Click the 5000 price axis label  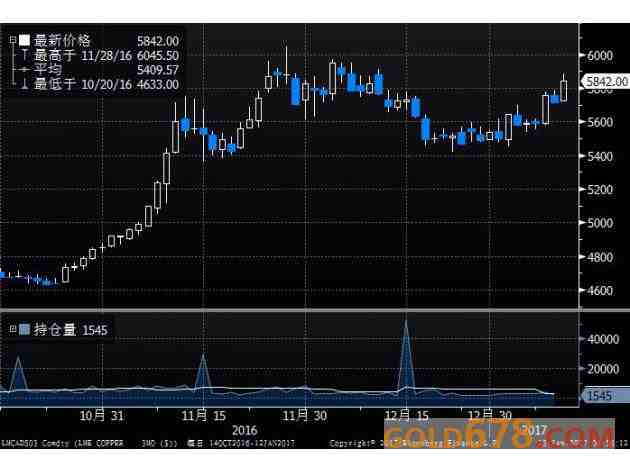[x=600, y=223]
